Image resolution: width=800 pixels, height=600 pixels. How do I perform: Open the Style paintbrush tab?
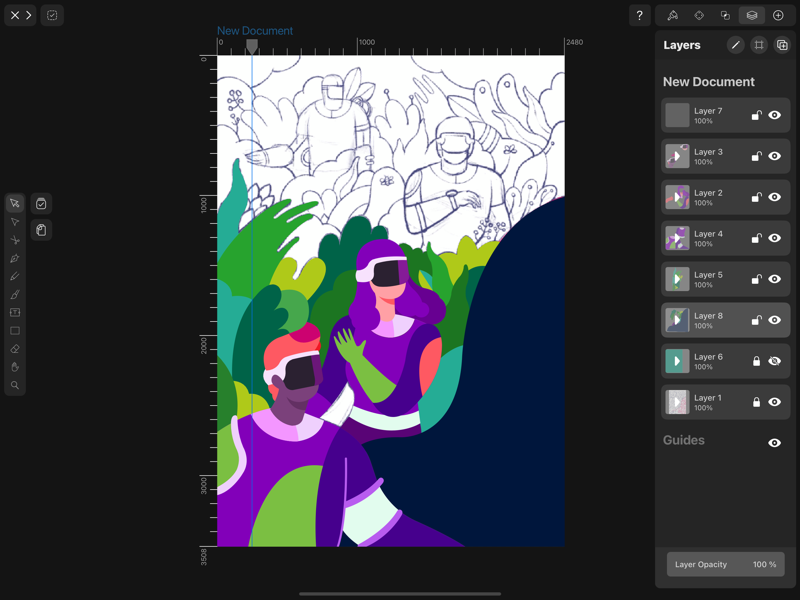[x=671, y=15]
